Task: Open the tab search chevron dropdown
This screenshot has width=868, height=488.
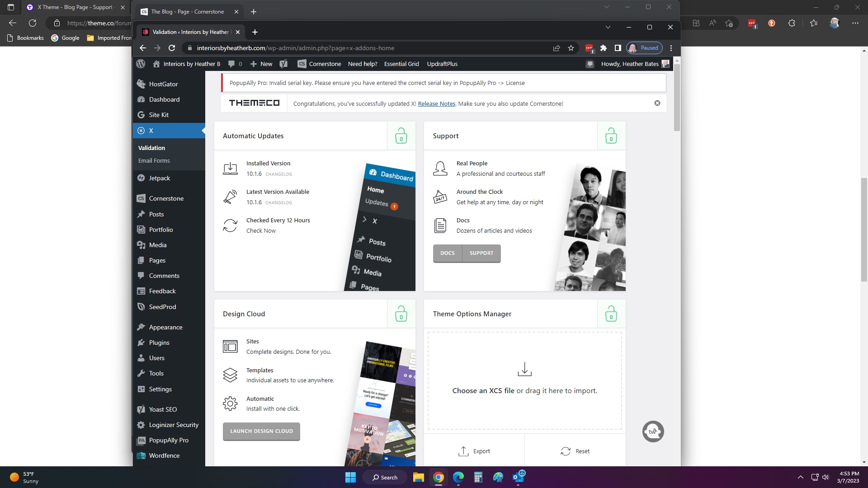Action: 608,27
